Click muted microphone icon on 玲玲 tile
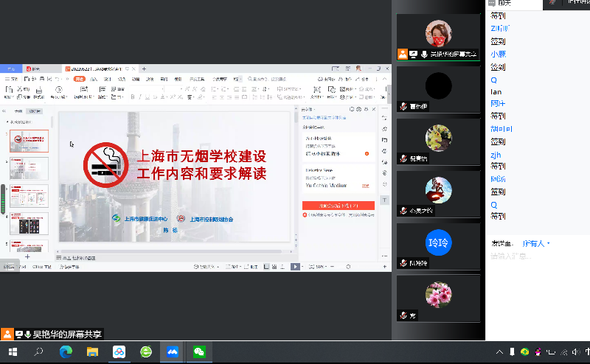 tap(403, 263)
